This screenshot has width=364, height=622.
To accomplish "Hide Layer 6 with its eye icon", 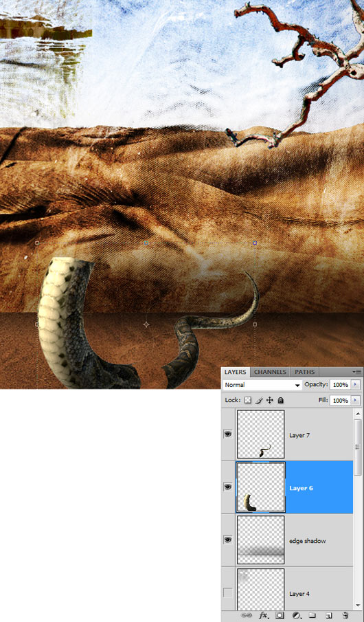I will coord(227,487).
